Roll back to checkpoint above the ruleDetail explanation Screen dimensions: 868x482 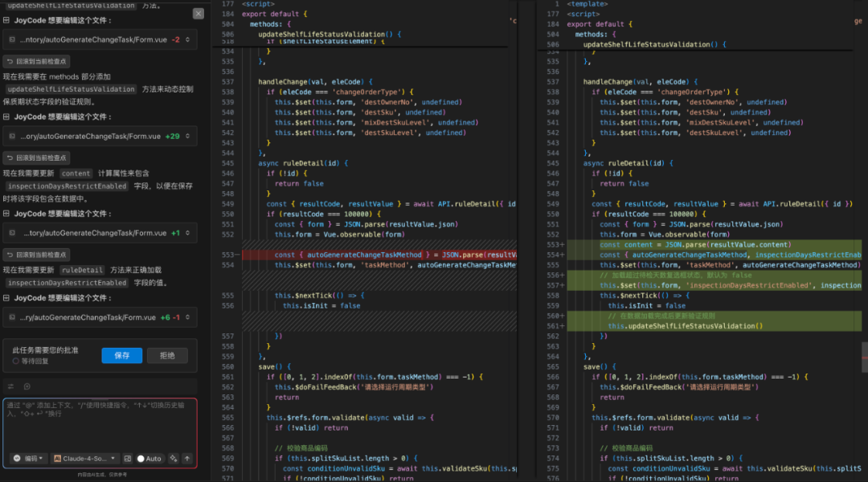(36, 255)
